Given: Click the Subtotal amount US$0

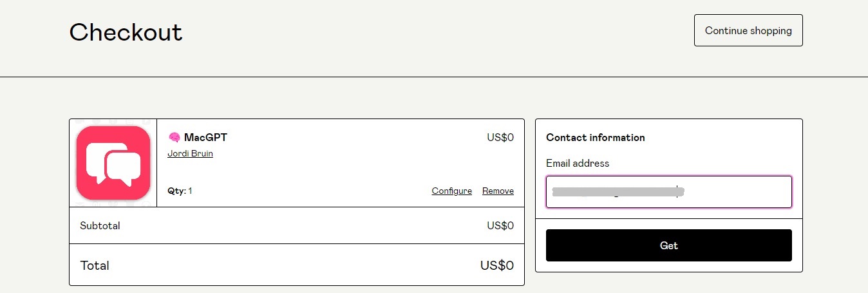Looking at the screenshot, I should coord(500,226).
